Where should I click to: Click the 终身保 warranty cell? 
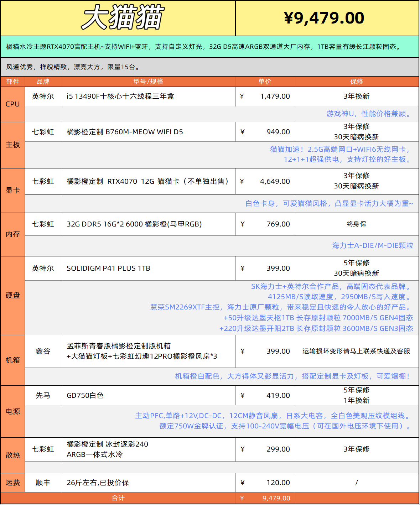(x=356, y=224)
